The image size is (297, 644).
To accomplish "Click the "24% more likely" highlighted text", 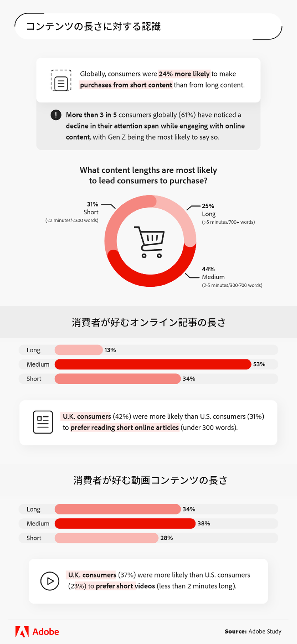I will [184, 74].
